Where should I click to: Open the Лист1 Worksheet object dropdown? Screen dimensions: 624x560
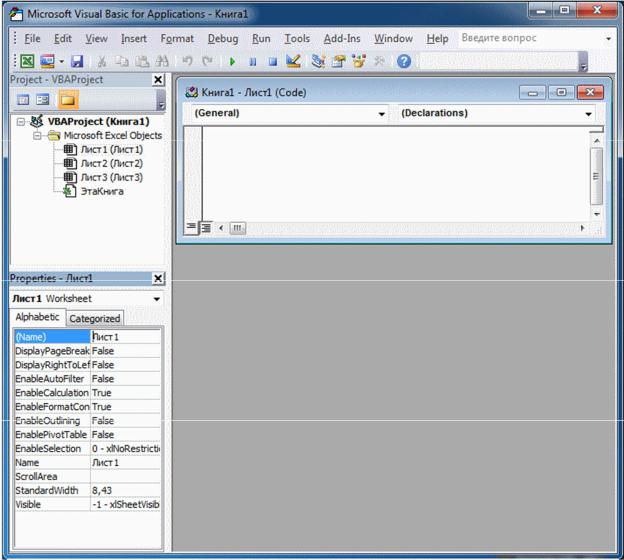click(157, 299)
